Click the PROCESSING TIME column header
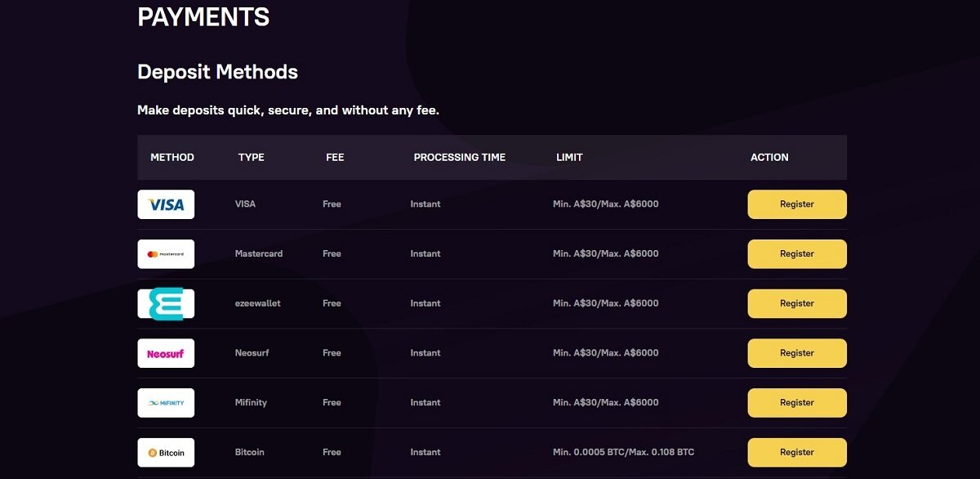 (460, 157)
